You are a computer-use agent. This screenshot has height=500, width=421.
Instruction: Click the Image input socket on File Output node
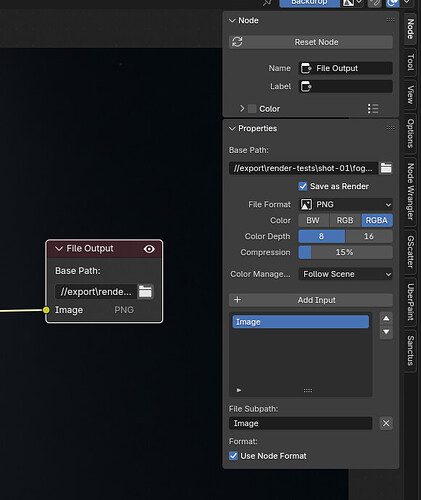click(46, 310)
